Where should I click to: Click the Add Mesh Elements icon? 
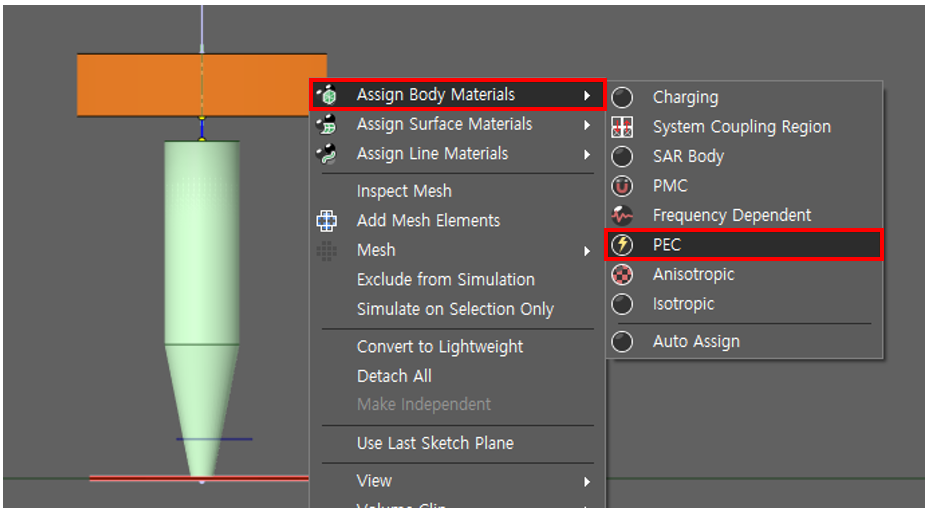pyautogui.click(x=326, y=221)
